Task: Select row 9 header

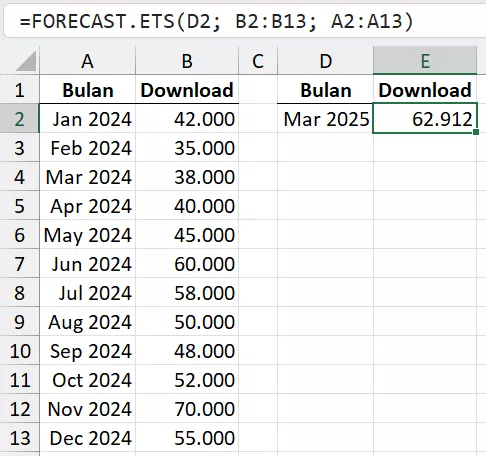Action: (x=19, y=322)
